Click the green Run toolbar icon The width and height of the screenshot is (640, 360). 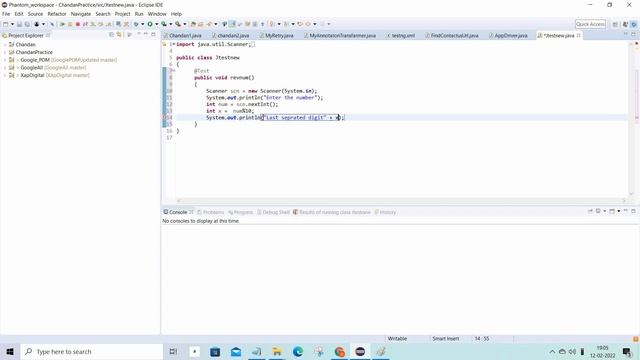click(150, 24)
